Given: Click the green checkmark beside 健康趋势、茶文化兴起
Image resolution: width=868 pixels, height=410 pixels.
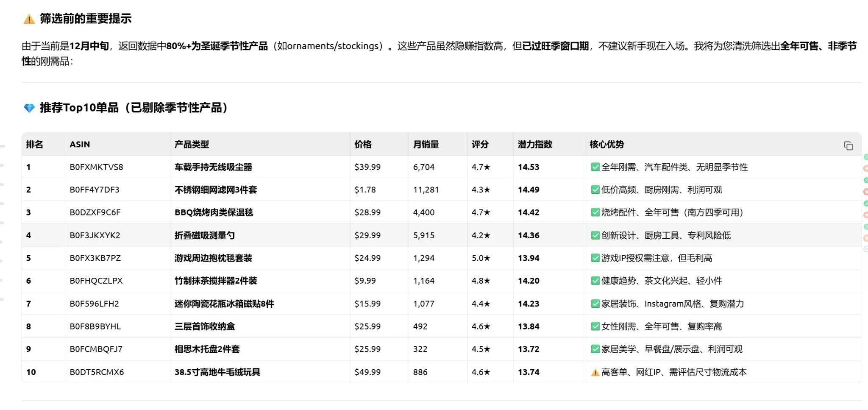Looking at the screenshot, I should point(595,281).
